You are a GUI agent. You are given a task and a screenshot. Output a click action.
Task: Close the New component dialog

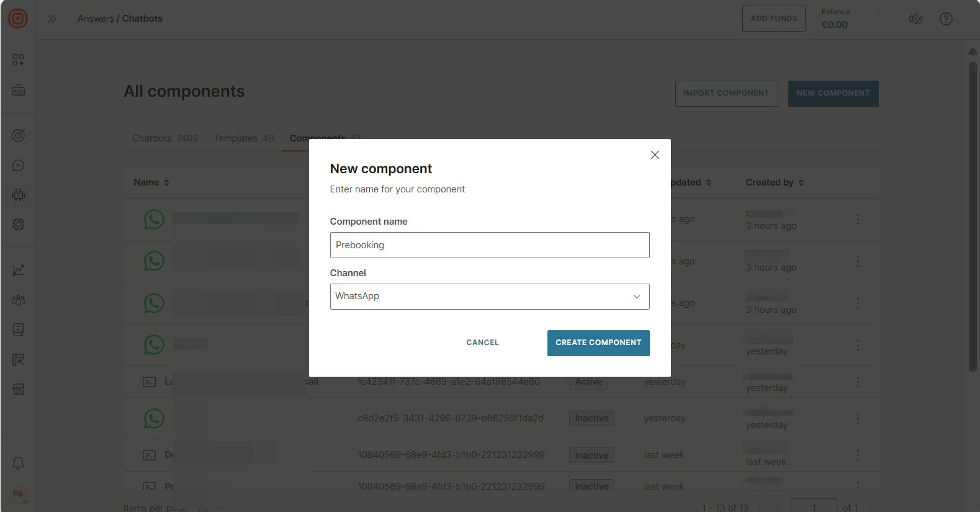655,155
